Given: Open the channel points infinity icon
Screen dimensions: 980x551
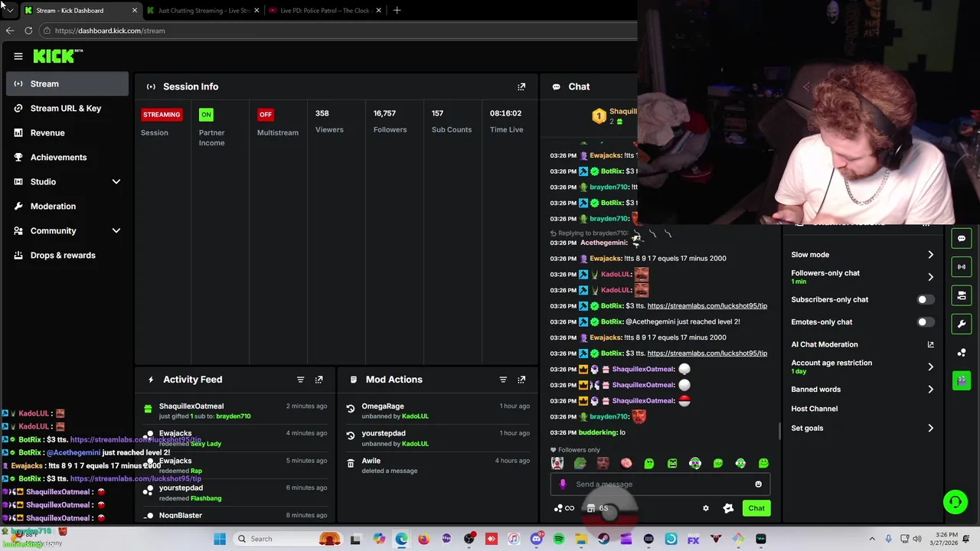Looking at the screenshot, I should click(563, 508).
